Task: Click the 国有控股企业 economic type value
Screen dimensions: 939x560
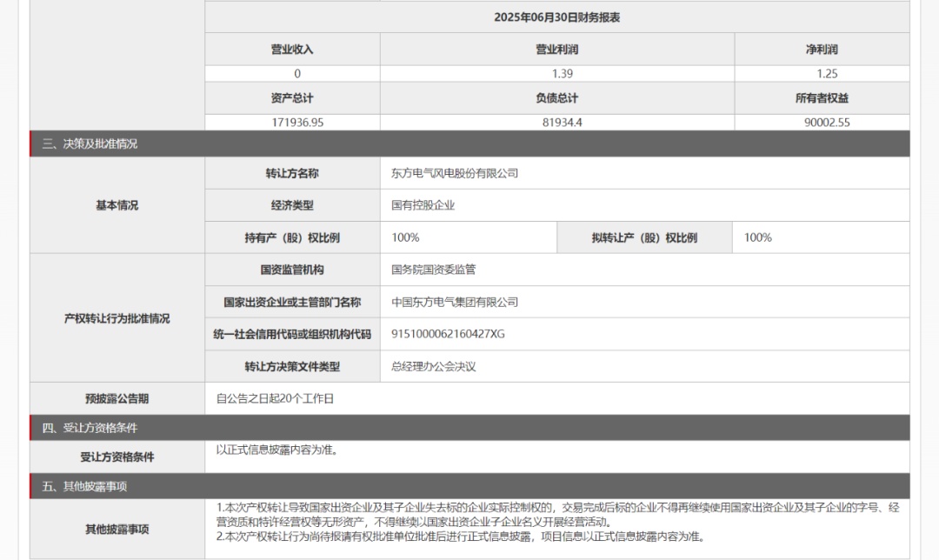Action: pos(423,205)
